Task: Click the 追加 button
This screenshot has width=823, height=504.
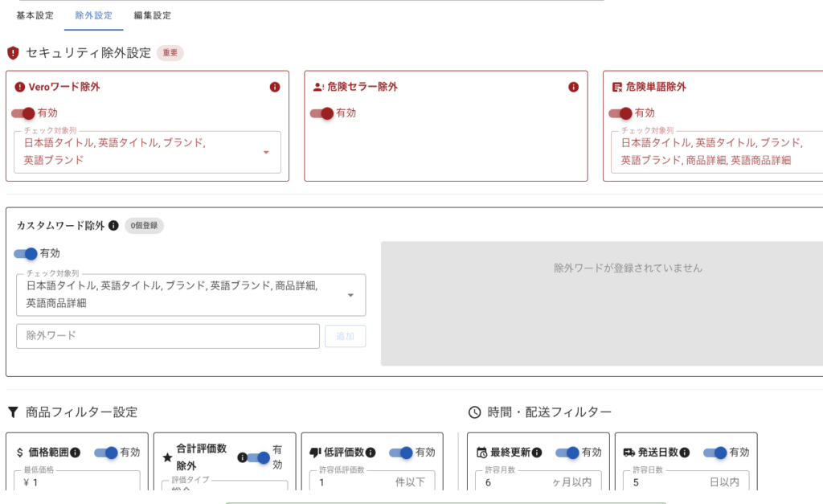Action: [345, 336]
